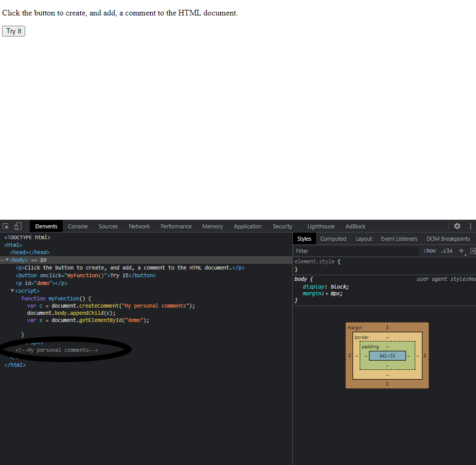476x465 pixels.
Task: Select the content size 942×55 box
Action: tap(387, 356)
